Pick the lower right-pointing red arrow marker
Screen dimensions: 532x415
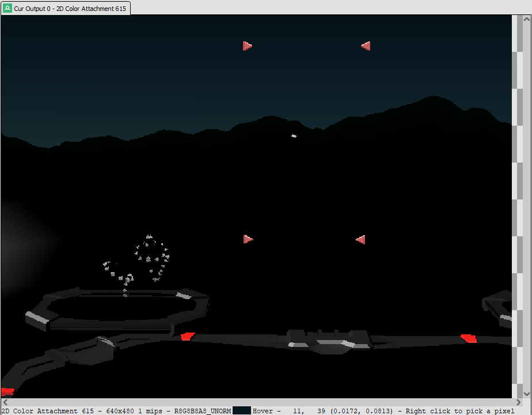click(248, 239)
